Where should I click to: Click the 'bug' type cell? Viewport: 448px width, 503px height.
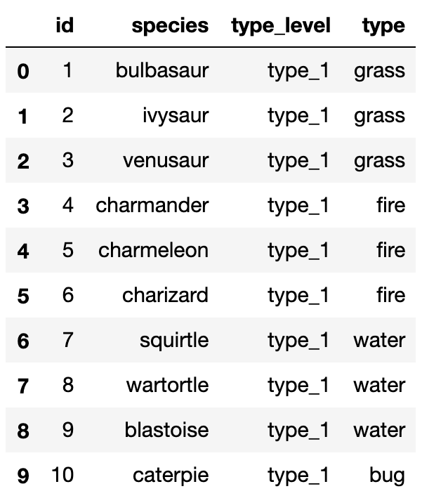click(387, 475)
